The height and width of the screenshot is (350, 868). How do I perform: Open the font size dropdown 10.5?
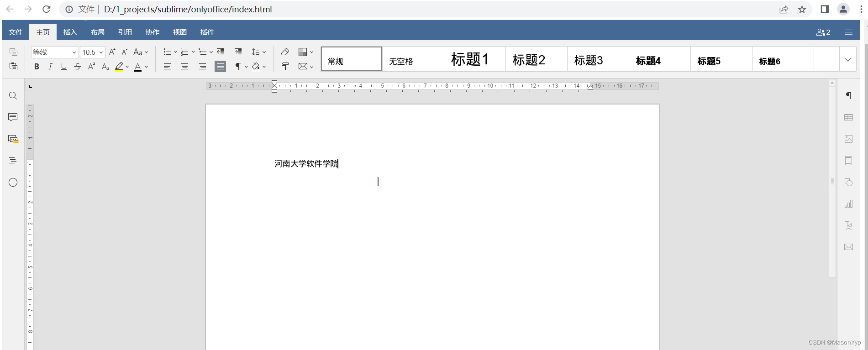pos(101,52)
